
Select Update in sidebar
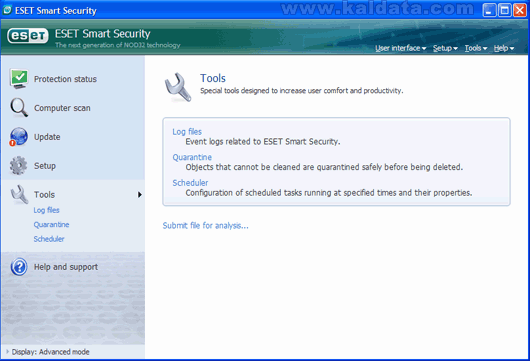click(47, 137)
